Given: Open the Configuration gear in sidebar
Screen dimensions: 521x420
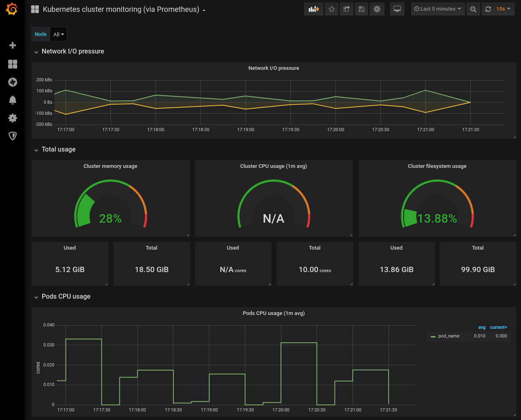Looking at the screenshot, I should (13, 118).
